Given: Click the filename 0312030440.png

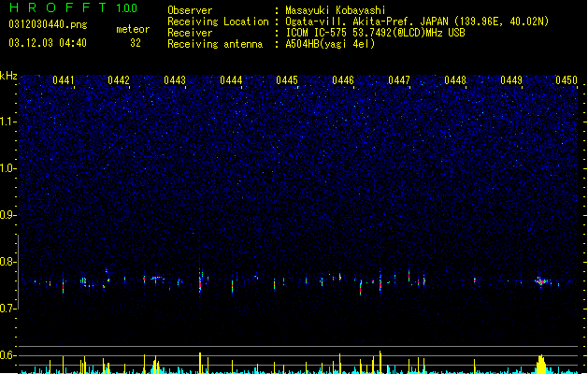Looking at the screenshot, I should click(x=48, y=24).
